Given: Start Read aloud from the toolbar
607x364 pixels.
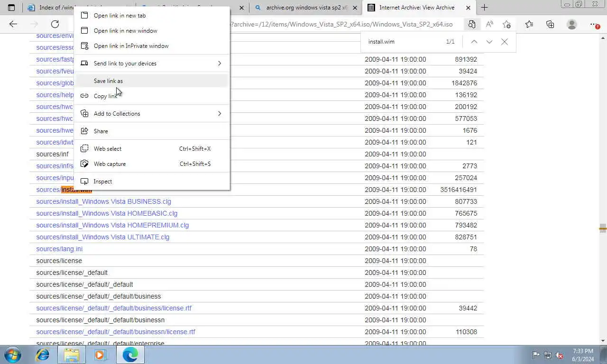Looking at the screenshot, I should pyautogui.click(x=489, y=24).
